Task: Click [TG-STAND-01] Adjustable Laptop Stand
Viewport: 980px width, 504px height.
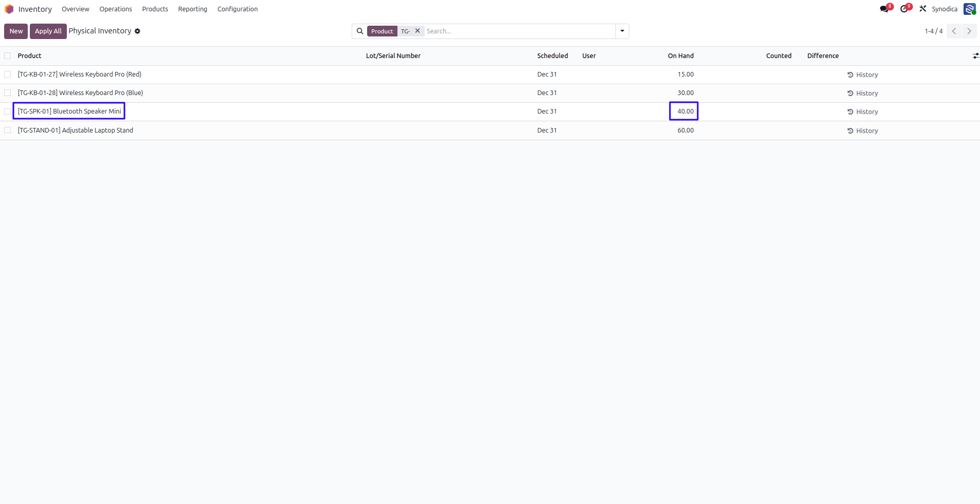Action: click(x=76, y=130)
